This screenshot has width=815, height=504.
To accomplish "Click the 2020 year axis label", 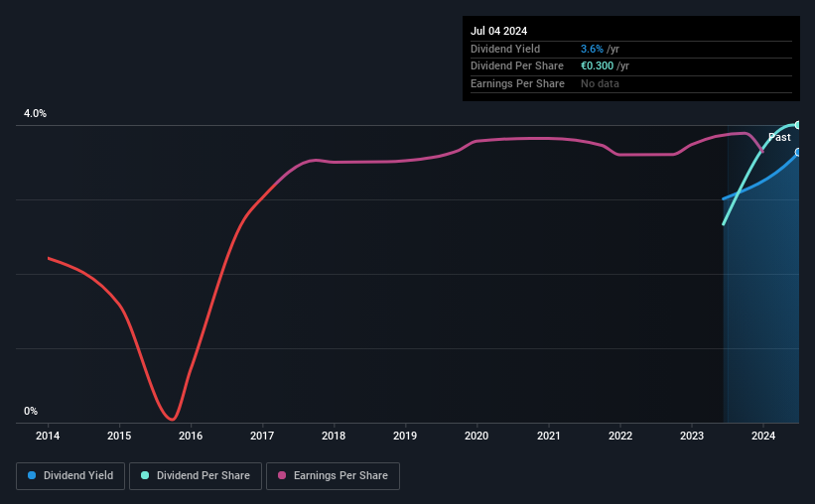I will click(x=476, y=436).
